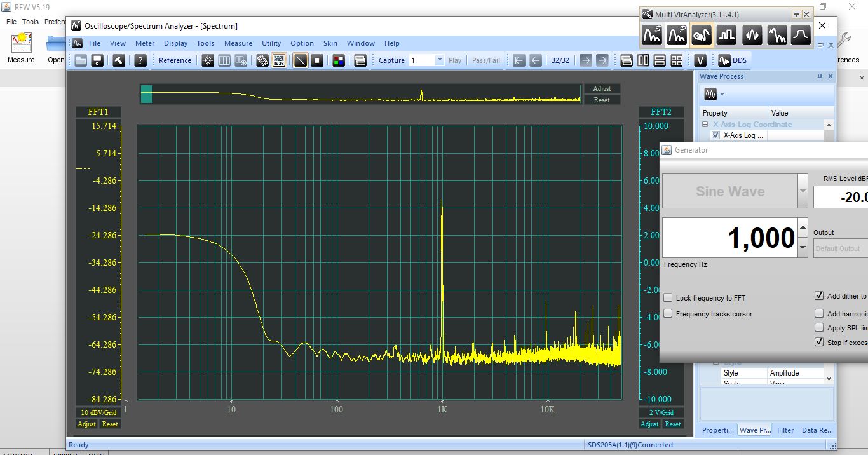Click Adjust under the FFT1 axis
868x455 pixels.
click(x=87, y=424)
